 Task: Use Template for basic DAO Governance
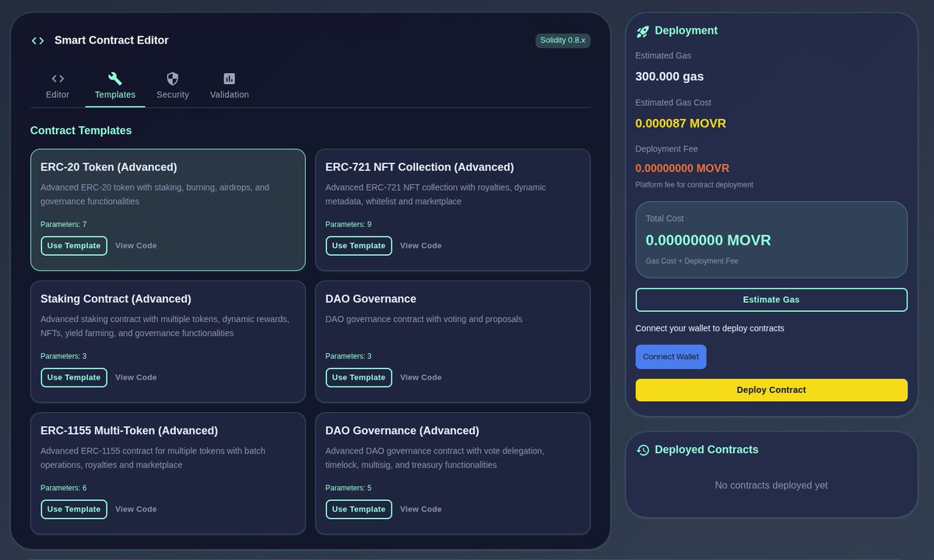359,377
